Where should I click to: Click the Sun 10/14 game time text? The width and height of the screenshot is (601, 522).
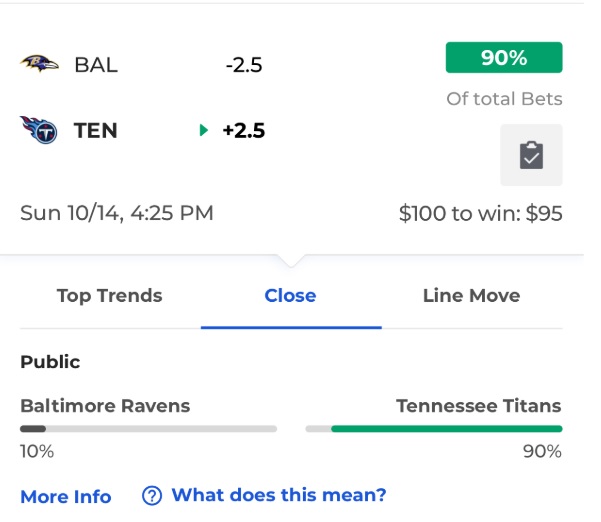point(117,213)
